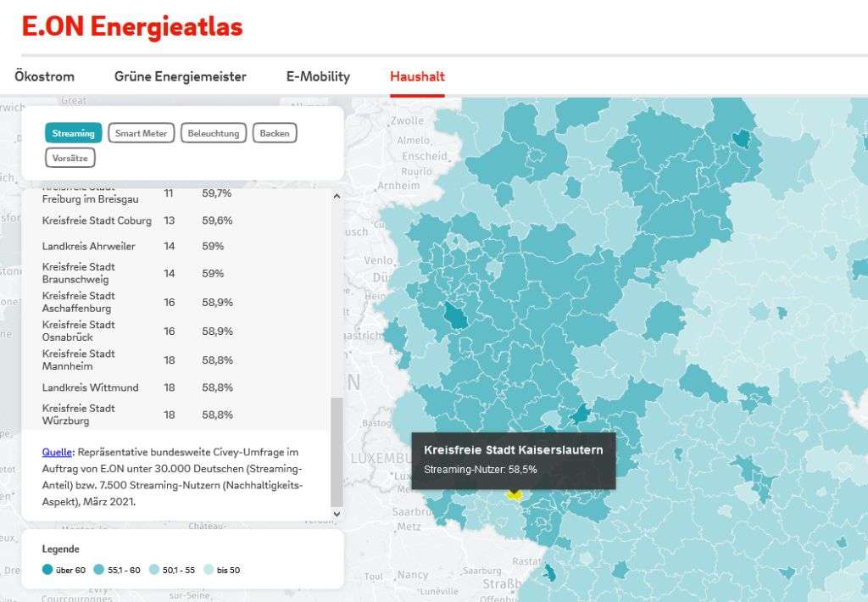This screenshot has width=868, height=602.
Task: Click the E.ON Energieatlas logo title
Action: (132, 26)
